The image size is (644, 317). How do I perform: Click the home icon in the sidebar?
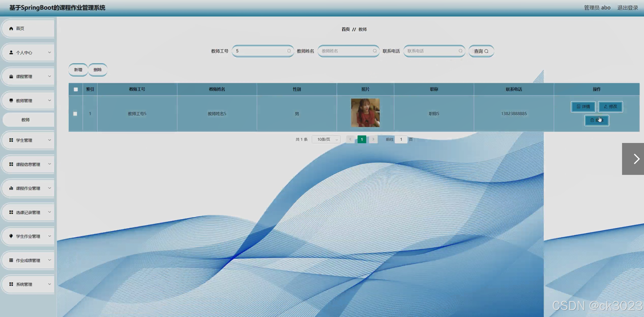tap(11, 28)
